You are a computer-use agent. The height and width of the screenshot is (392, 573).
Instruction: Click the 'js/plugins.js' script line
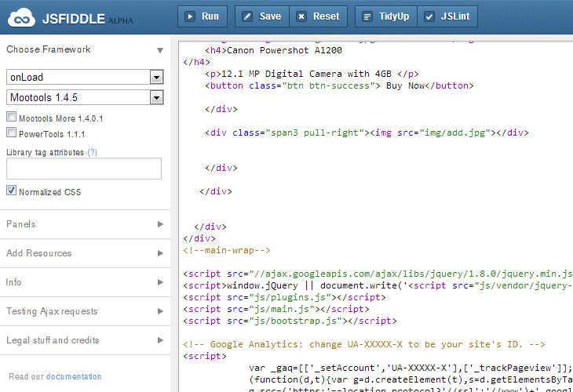pos(284,297)
